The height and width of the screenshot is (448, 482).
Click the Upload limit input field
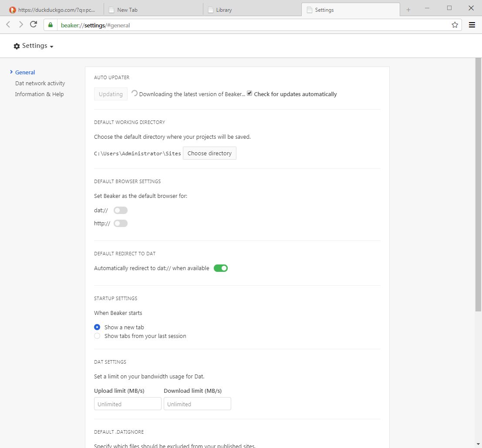(128, 404)
